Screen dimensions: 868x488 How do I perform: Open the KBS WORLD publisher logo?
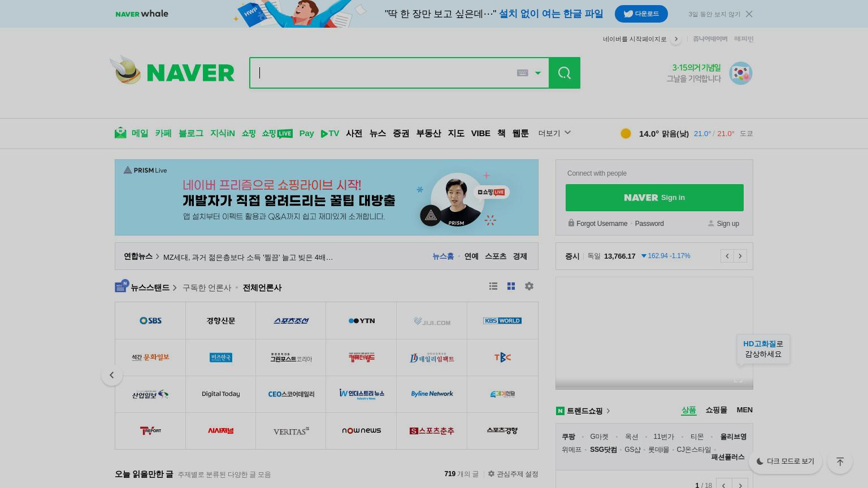pos(502,321)
